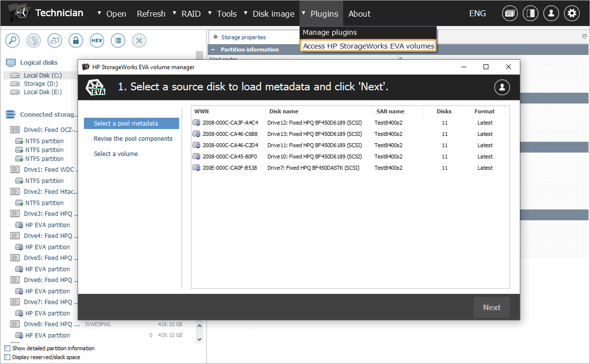Select 'Drive10: Fixed HPQ BF450D6189 (SCSI)' entry

coord(315,156)
